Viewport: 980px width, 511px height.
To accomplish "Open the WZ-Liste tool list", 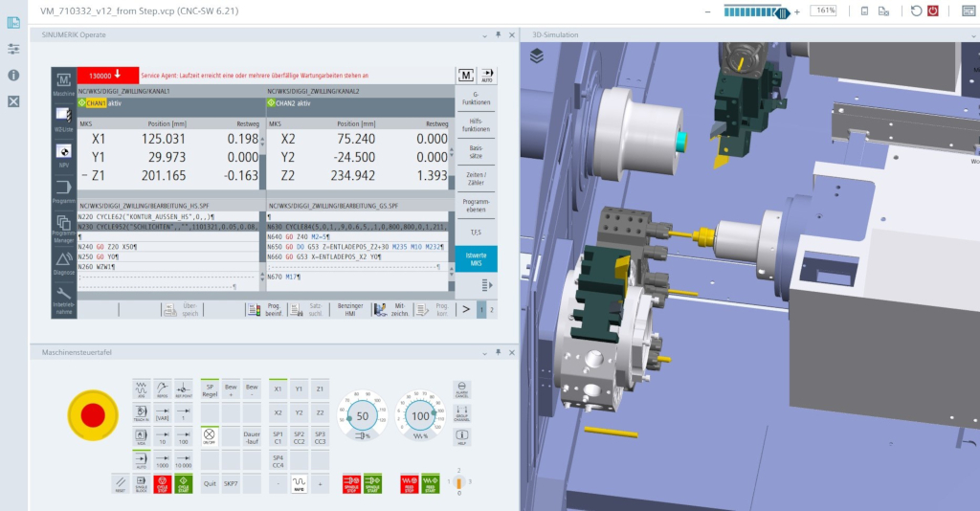I will pyautogui.click(x=64, y=120).
